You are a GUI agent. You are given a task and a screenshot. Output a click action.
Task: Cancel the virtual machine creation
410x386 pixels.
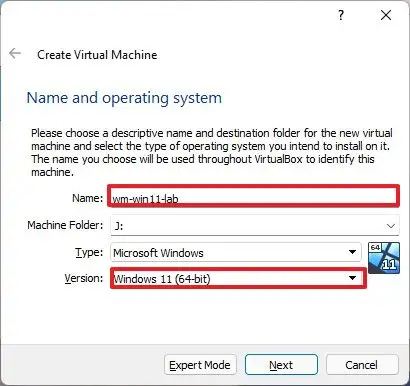click(362, 365)
